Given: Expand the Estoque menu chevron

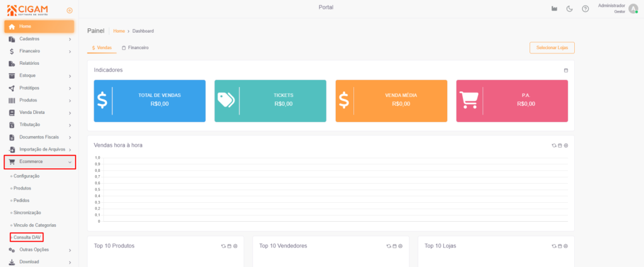Looking at the screenshot, I should tap(70, 76).
